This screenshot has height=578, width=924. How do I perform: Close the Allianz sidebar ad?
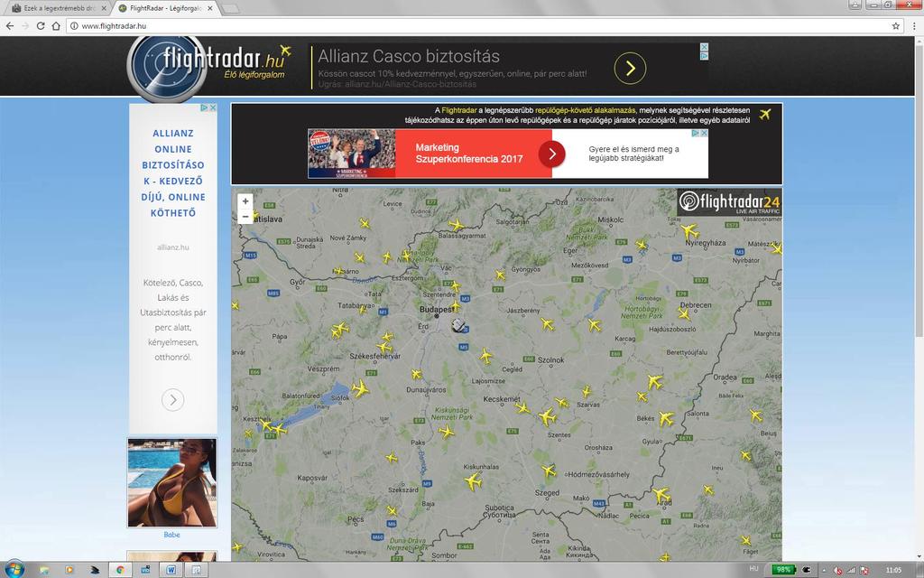[213, 108]
